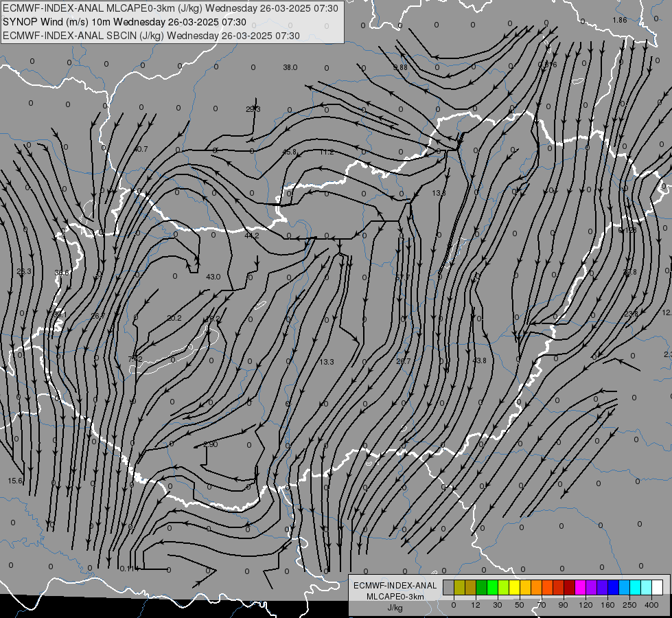672x618 pixels.
Task: Click the map value 40.7
Action: [x=141, y=149]
